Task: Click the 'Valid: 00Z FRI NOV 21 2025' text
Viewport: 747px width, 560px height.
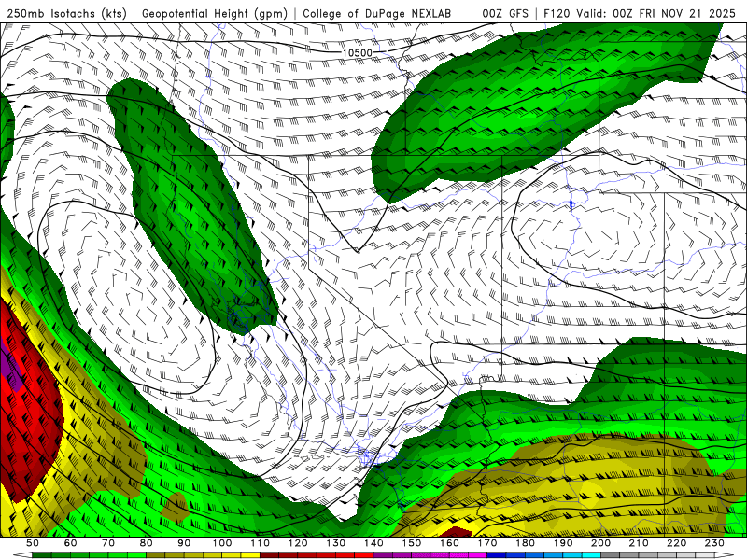Action: (x=656, y=13)
